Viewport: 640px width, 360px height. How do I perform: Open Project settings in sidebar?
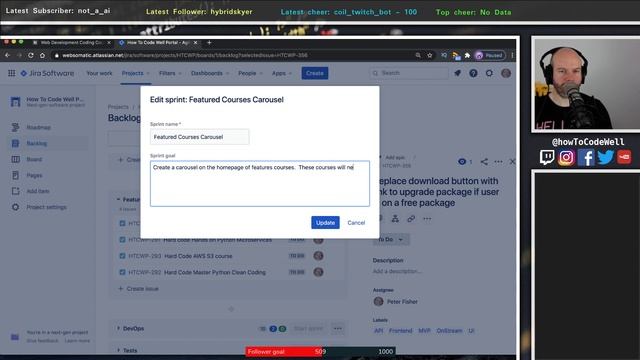46,207
